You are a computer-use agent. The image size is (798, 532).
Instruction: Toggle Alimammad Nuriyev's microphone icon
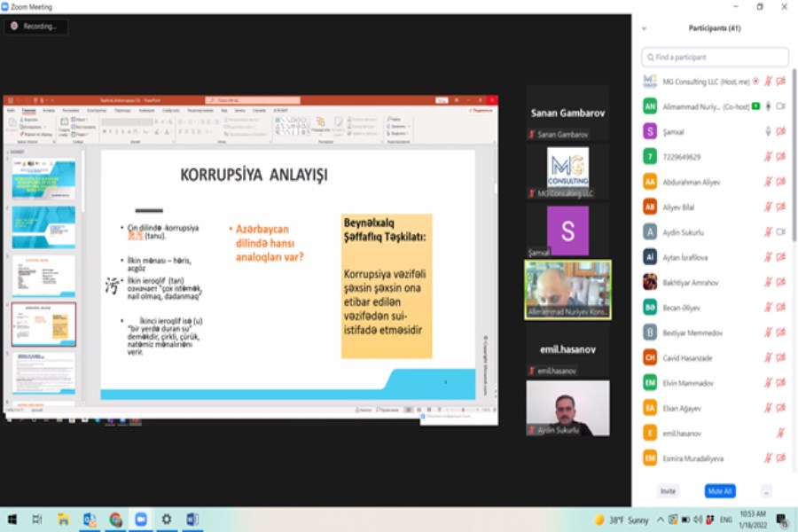pos(768,106)
